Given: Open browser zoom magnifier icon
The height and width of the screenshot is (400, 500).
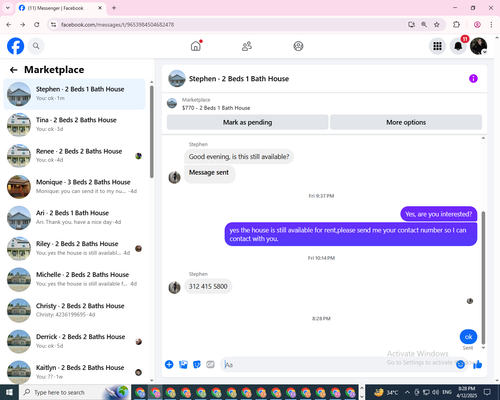Looking at the screenshot, I should pos(424,24).
